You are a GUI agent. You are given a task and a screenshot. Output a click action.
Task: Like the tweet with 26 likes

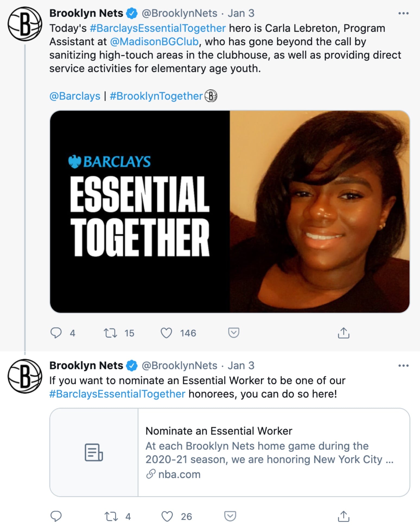tap(167, 516)
